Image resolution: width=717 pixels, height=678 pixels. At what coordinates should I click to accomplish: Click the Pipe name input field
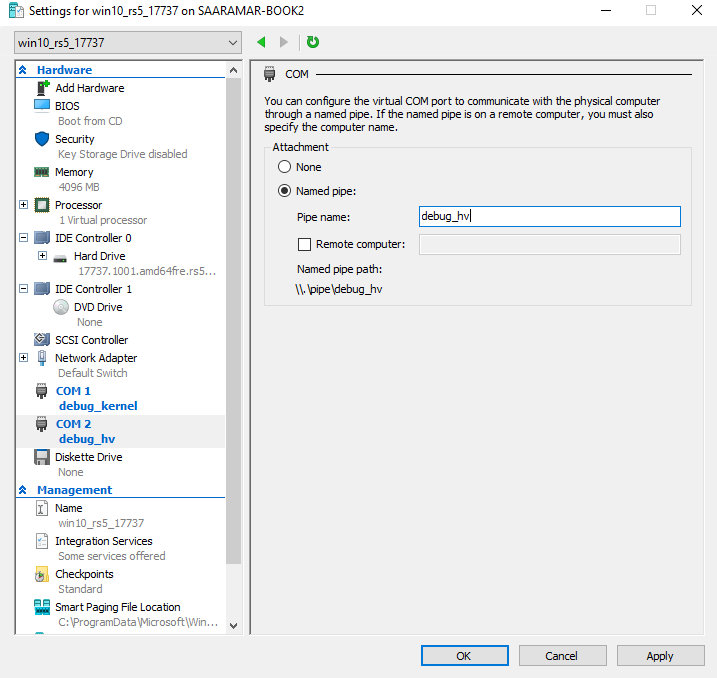click(550, 216)
